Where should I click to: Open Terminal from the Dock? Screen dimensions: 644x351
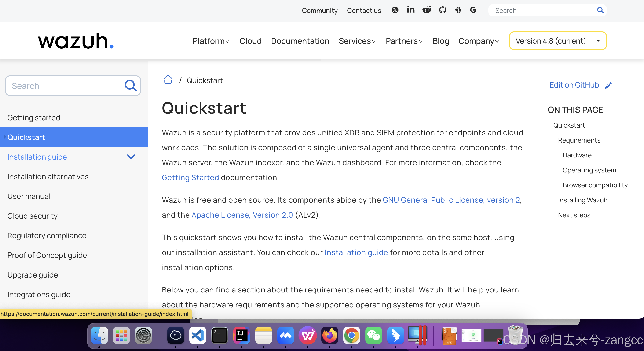pos(220,335)
